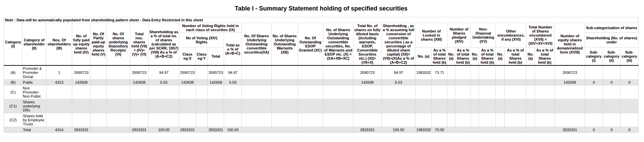This screenshot has height=142, width=644.
Task: Select the Non-Disposal Undertaking (XV) header
Action: click(483, 35)
